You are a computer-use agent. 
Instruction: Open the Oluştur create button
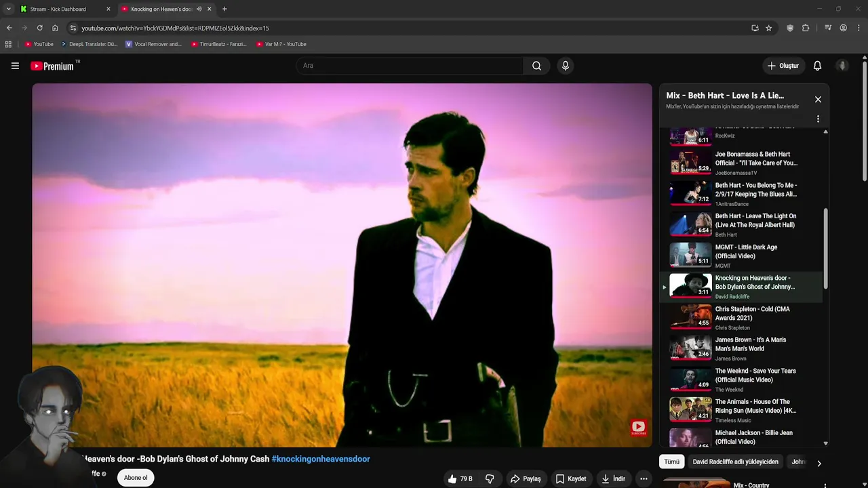pos(783,66)
